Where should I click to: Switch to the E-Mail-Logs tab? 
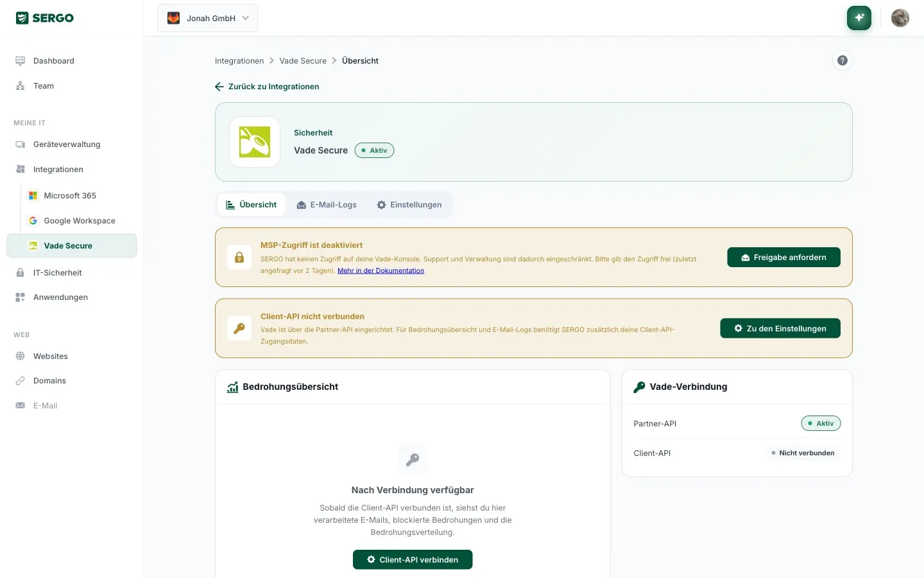point(327,205)
